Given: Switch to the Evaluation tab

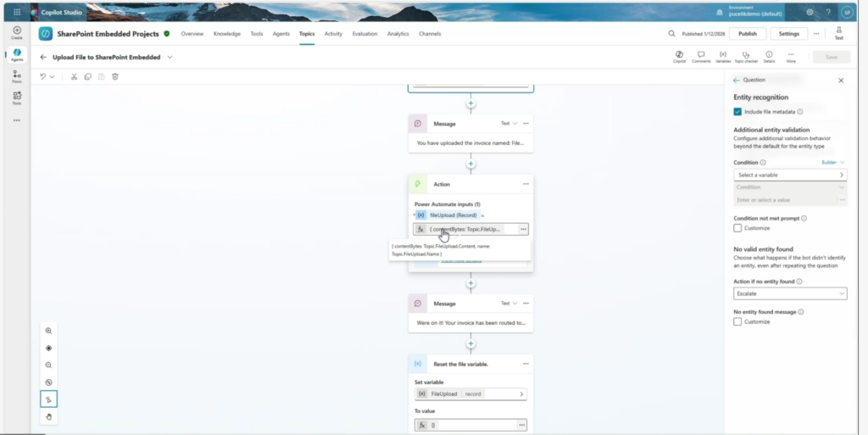Looking at the screenshot, I should click(x=364, y=34).
